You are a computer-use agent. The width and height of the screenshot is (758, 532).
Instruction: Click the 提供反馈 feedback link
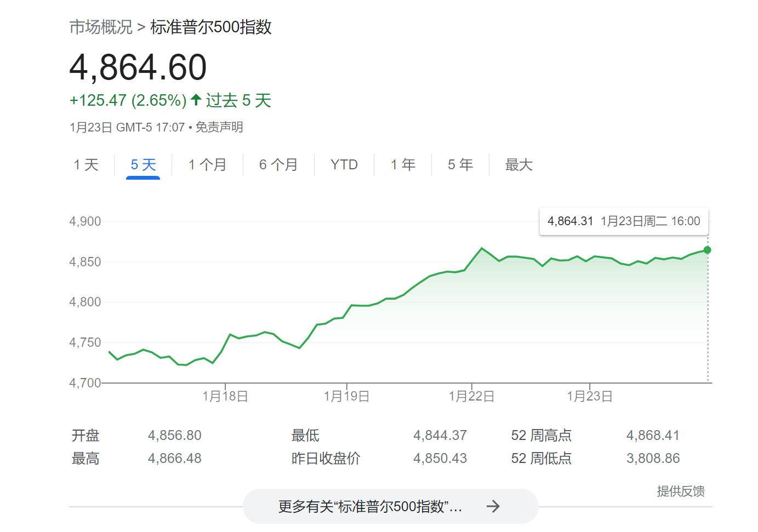(x=681, y=491)
